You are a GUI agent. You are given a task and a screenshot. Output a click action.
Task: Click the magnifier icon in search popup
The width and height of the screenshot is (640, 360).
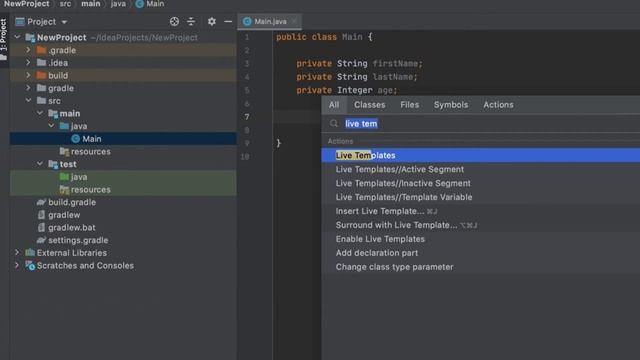[334, 123]
